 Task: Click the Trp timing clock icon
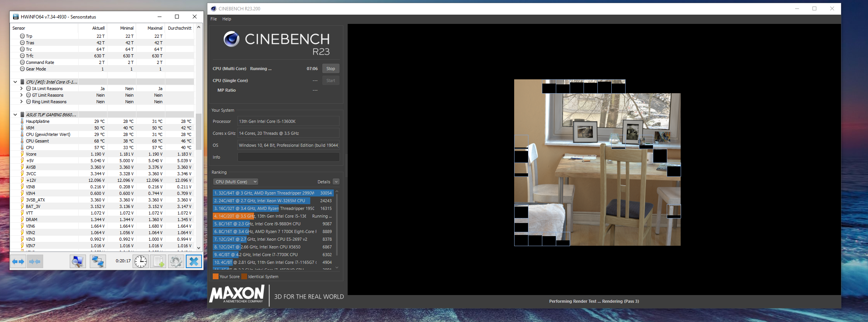point(22,36)
